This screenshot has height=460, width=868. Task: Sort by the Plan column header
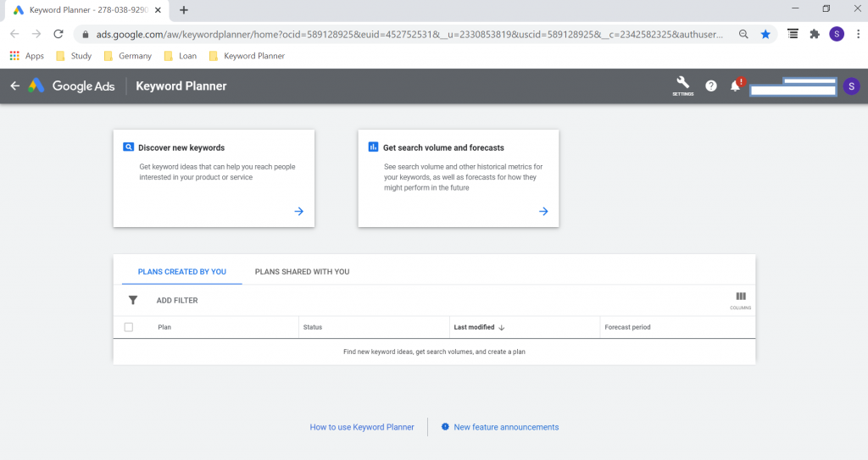tap(164, 327)
